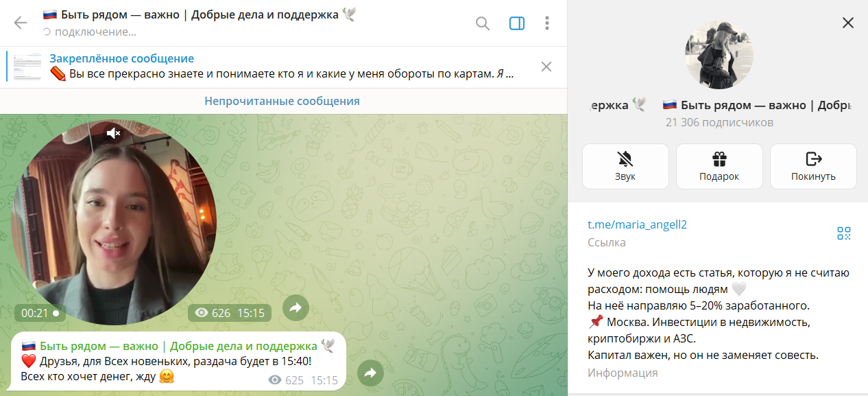
Task: Send a gift with Подарок button
Action: [719, 166]
